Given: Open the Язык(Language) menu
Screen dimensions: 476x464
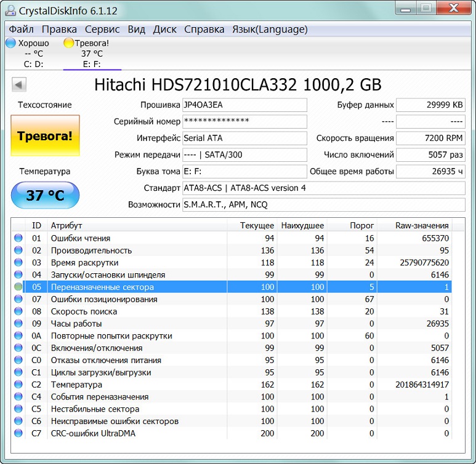Looking at the screenshot, I should click(270, 30).
